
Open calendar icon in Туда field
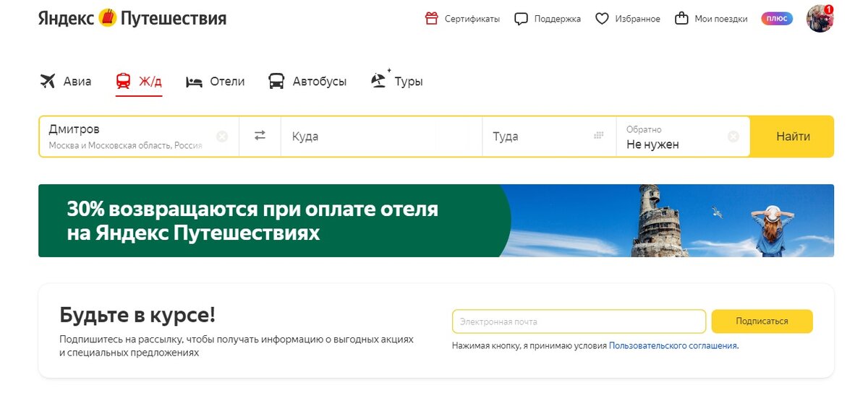click(599, 135)
